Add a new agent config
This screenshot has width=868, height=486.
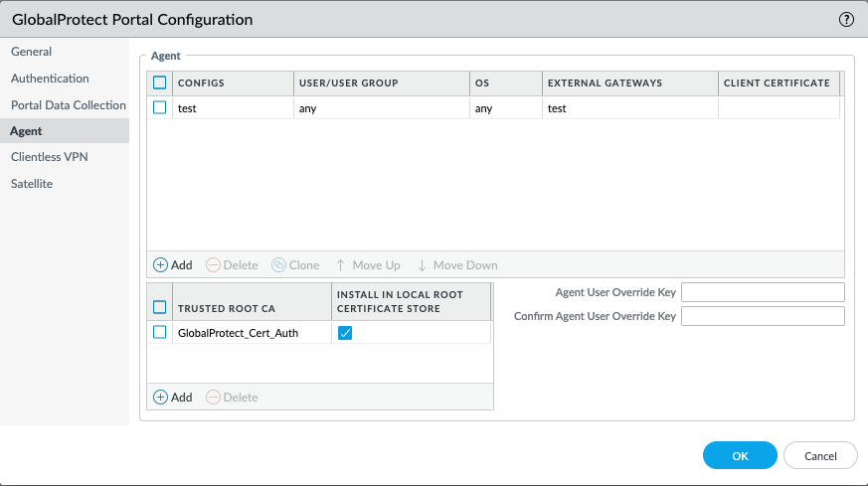click(x=173, y=265)
